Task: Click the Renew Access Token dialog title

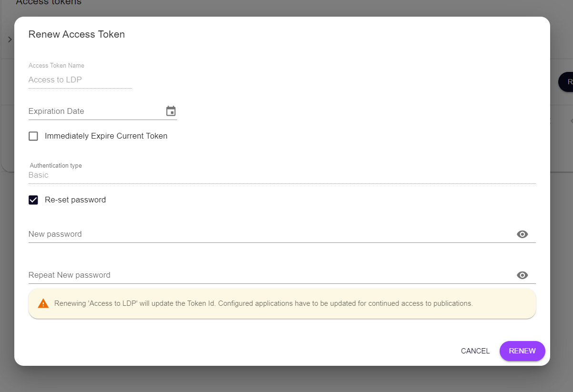Action: pyautogui.click(x=77, y=34)
